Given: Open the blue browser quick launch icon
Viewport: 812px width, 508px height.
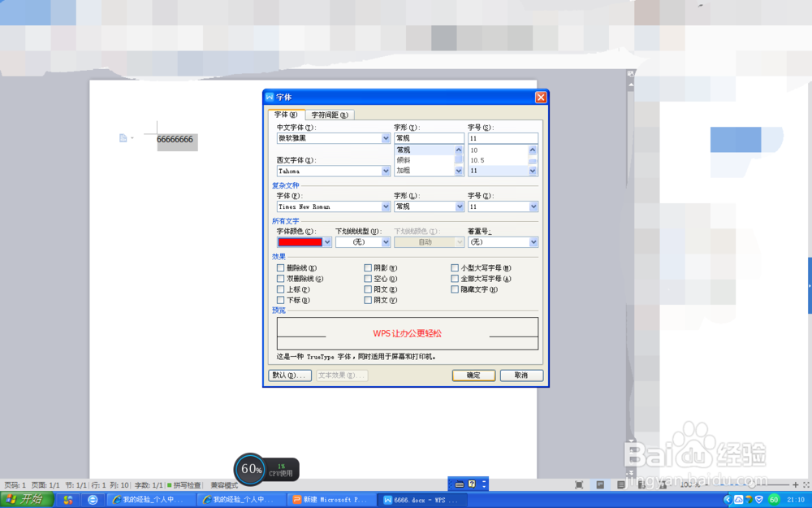Looking at the screenshot, I should [x=93, y=500].
